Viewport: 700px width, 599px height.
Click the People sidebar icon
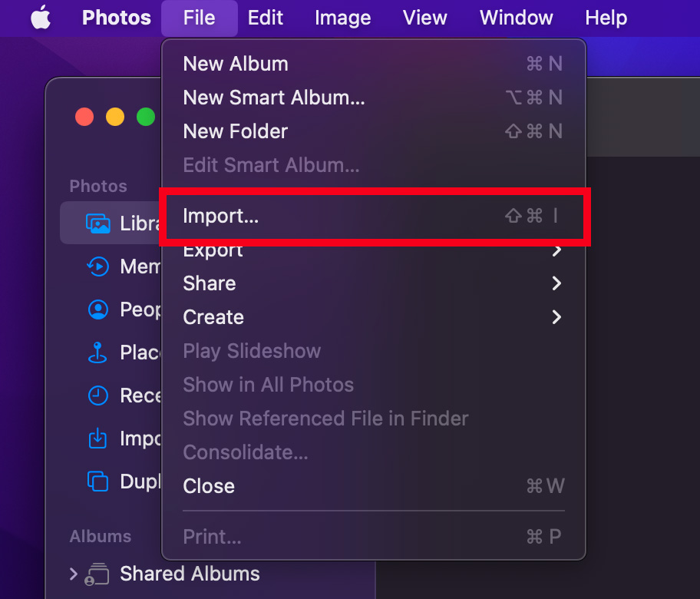(x=97, y=309)
